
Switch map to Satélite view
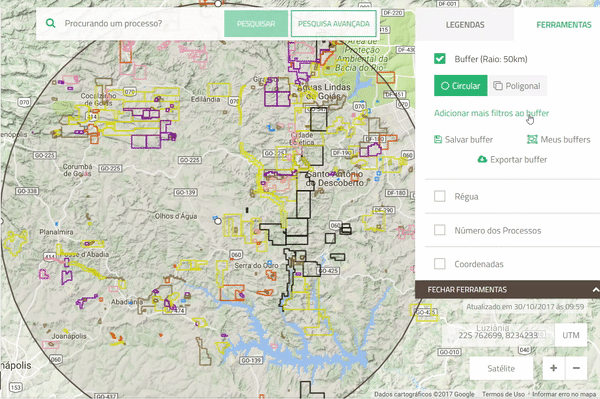(501, 368)
